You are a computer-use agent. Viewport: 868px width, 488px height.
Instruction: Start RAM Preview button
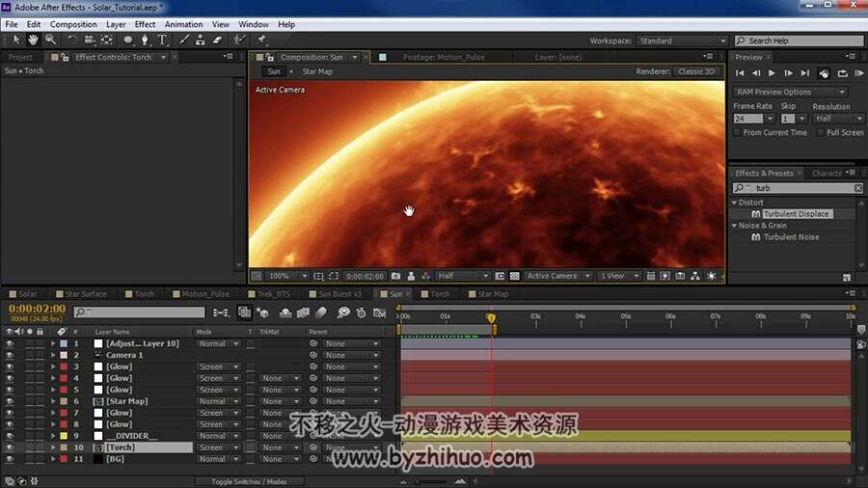tap(859, 73)
